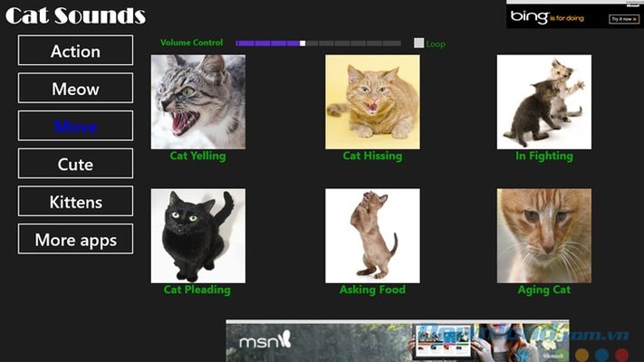This screenshot has width=644, height=362.
Task: Play the Aging Cat sound image
Action: (543, 235)
